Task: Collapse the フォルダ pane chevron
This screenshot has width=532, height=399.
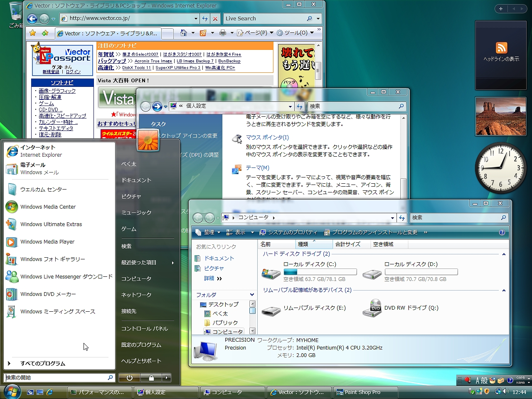Action: (252, 295)
